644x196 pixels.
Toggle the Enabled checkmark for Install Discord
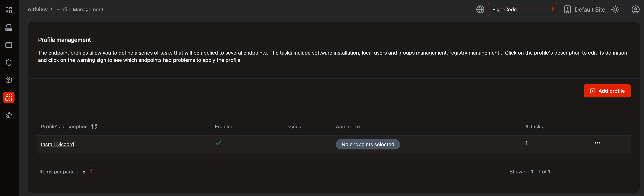218,143
